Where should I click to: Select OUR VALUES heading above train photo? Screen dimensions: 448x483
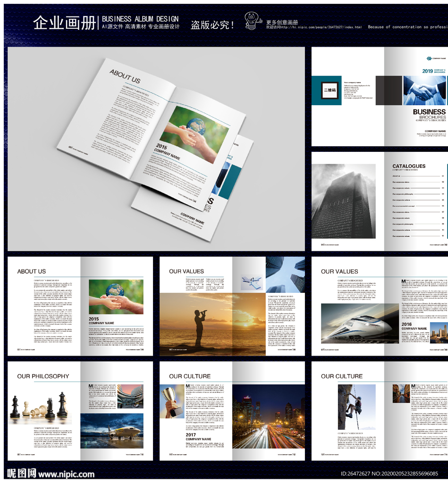(339, 271)
